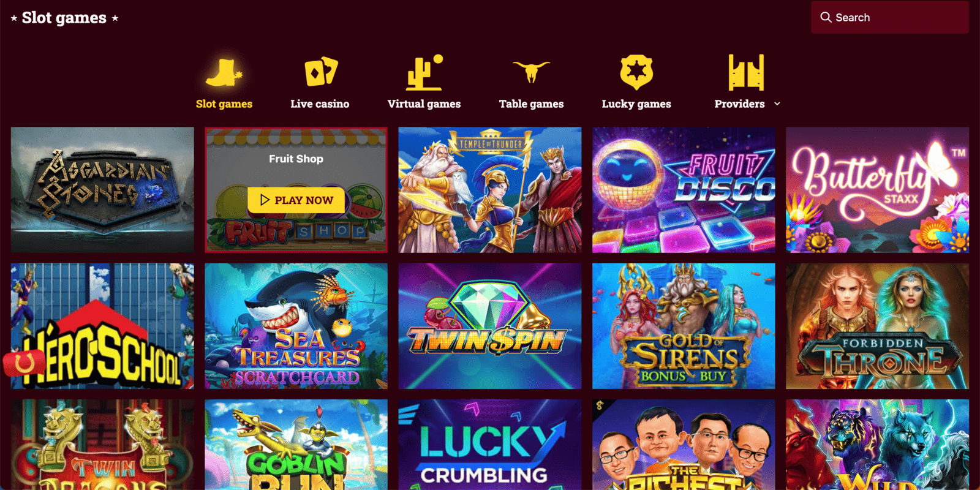Expand the Providers dropdown chevron
980x490 pixels.
[x=777, y=104]
